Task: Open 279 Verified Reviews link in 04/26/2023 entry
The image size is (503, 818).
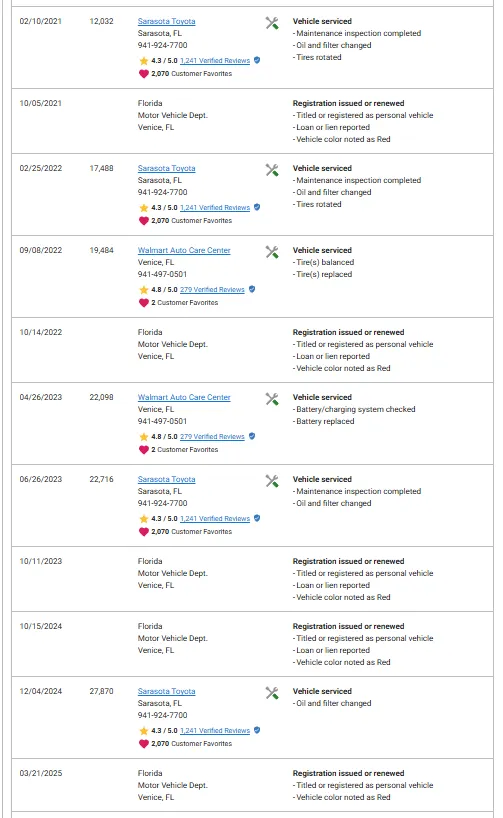Action: point(212,437)
